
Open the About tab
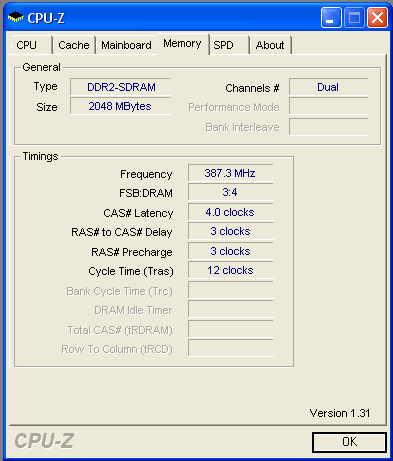pos(270,45)
